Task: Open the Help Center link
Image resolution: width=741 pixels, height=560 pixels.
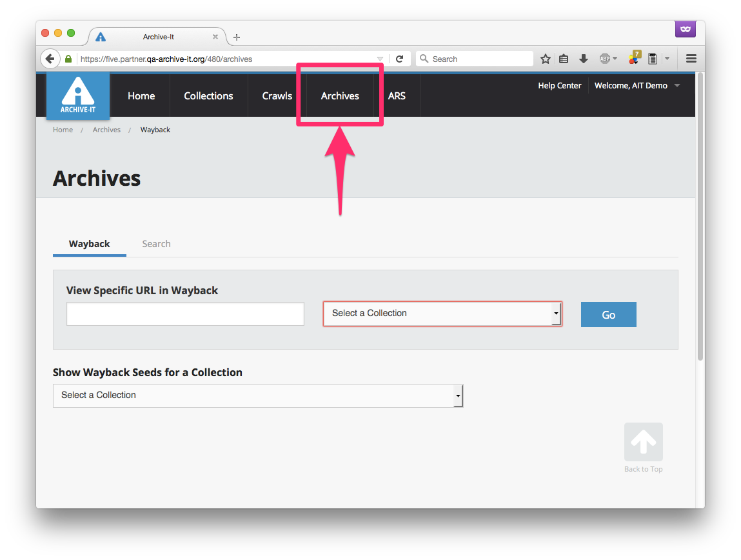Action: coord(559,86)
